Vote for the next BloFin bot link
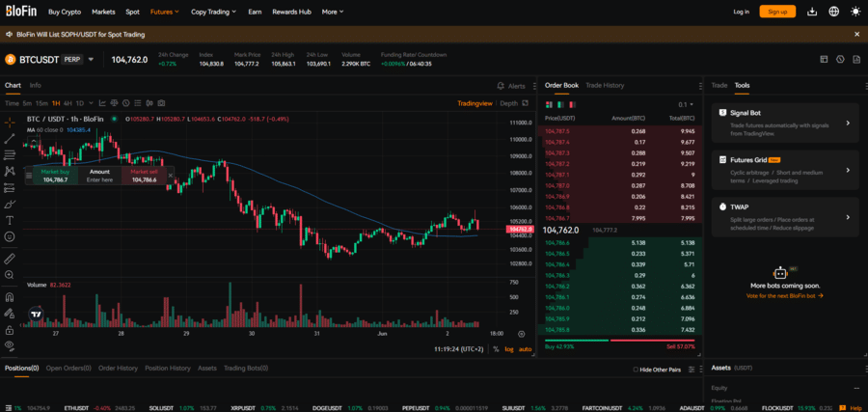 point(784,295)
